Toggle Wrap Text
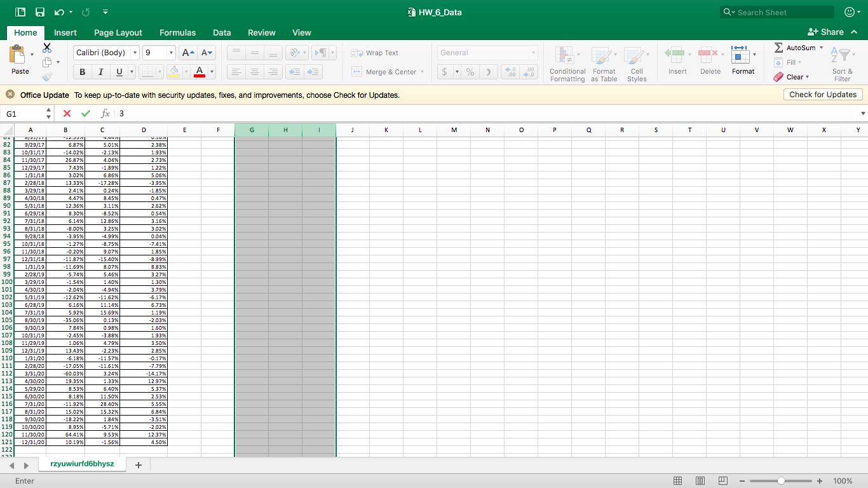This screenshot has width=868, height=488. (x=375, y=53)
